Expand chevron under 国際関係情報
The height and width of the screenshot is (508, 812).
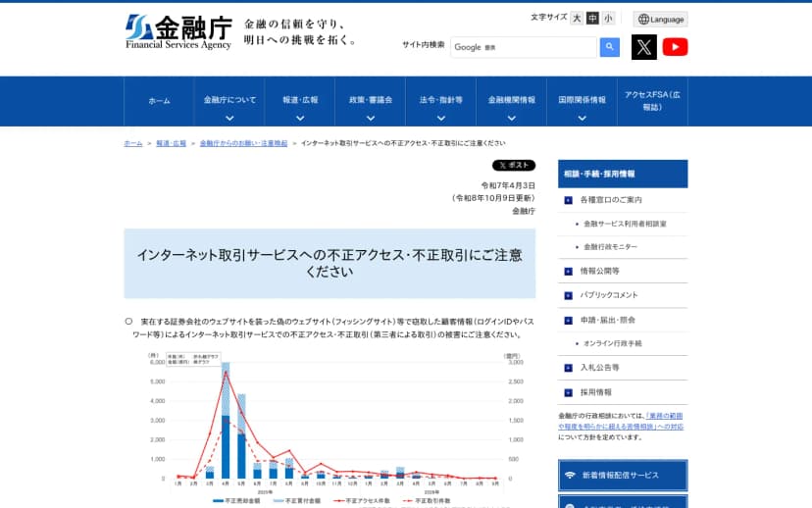click(583, 118)
